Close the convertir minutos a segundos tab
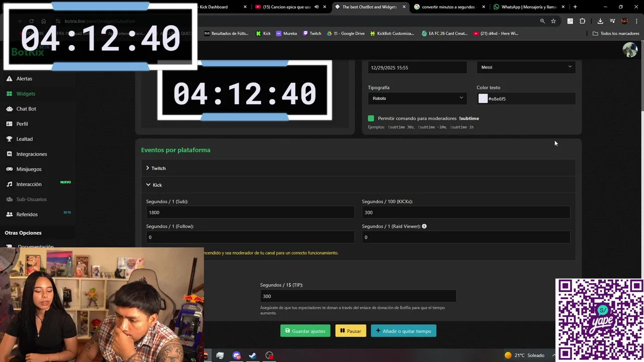Viewport: 644px width, 362px height. [484, 7]
